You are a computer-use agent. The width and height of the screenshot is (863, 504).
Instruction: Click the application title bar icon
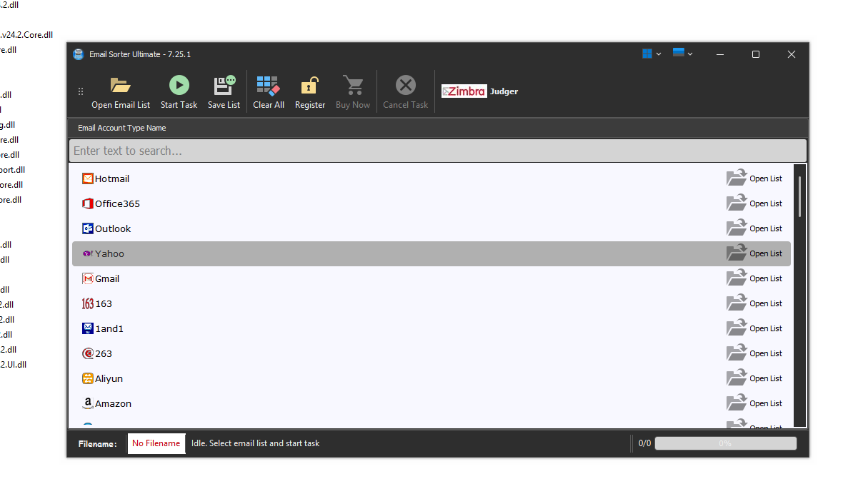click(78, 54)
